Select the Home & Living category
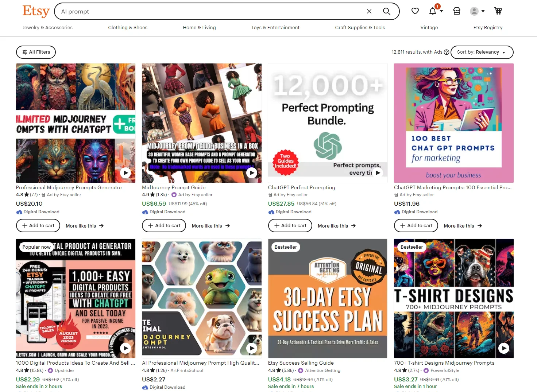This screenshot has width=537, height=392. click(x=199, y=27)
